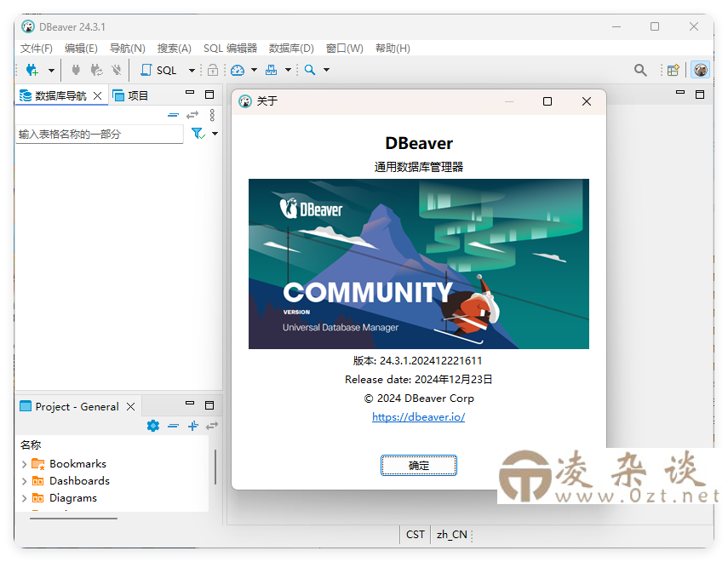Click the CST timezone status entry
Screen dimensions: 728x562
pos(415,535)
